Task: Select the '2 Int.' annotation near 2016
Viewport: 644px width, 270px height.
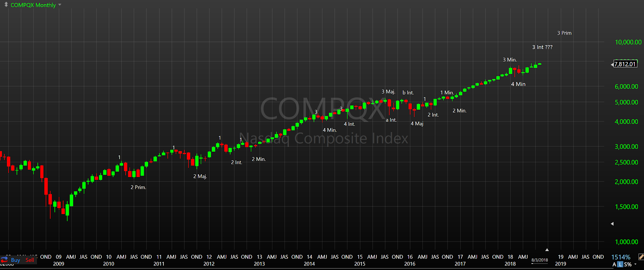Action: click(x=433, y=115)
